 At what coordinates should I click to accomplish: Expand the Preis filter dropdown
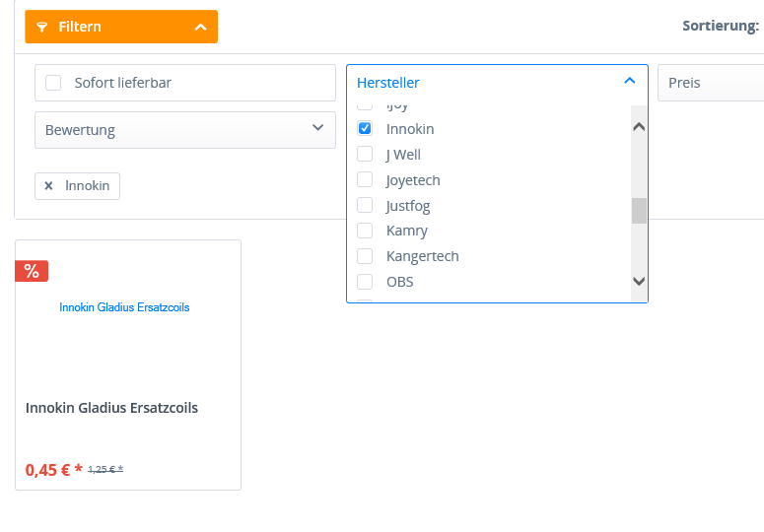click(x=712, y=83)
